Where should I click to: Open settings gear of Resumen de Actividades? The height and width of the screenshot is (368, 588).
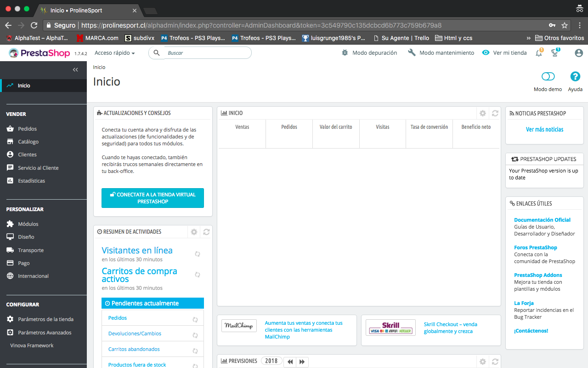[x=194, y=232]
